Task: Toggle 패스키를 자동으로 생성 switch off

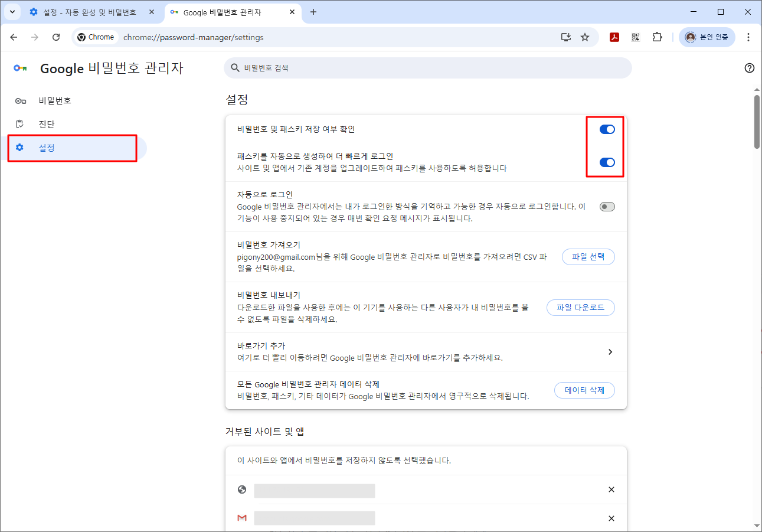Action: 607,162
